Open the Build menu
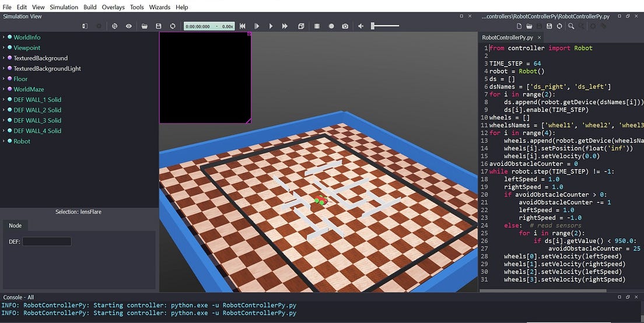 pyautogui.click(x=90, y=7)
